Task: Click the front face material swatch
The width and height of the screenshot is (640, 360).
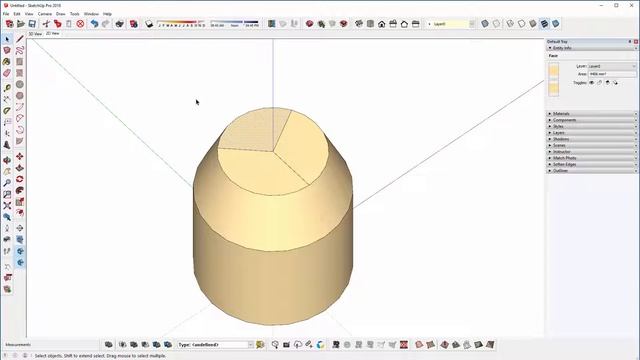Action: click(x=554, y=71)
